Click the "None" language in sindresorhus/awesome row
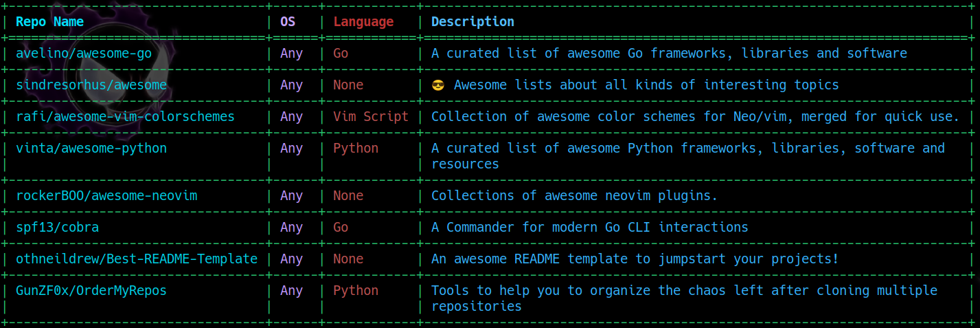This screenshot has height=328, width=980. [x=348, y=85]
